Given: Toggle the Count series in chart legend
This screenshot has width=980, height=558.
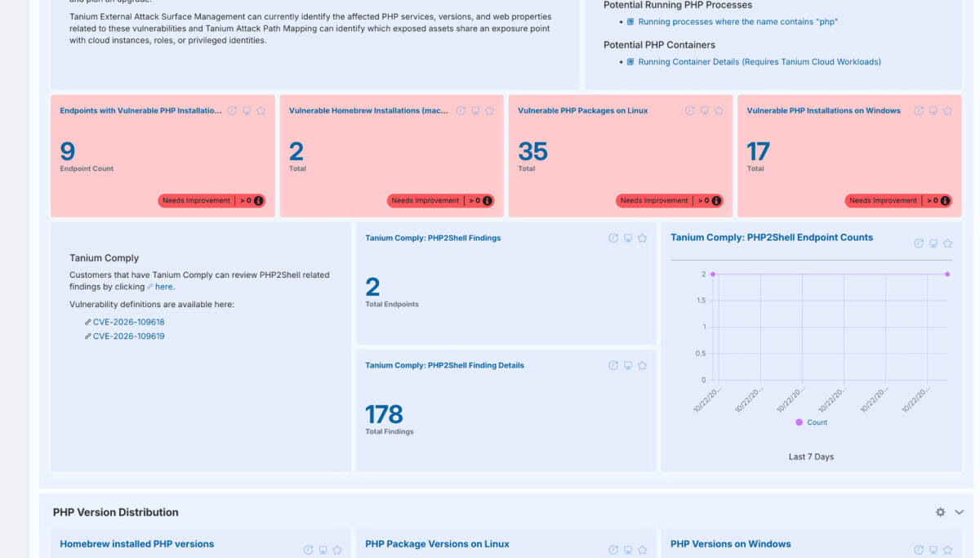Looking at the screenshot, I should [x=812, y=422].
